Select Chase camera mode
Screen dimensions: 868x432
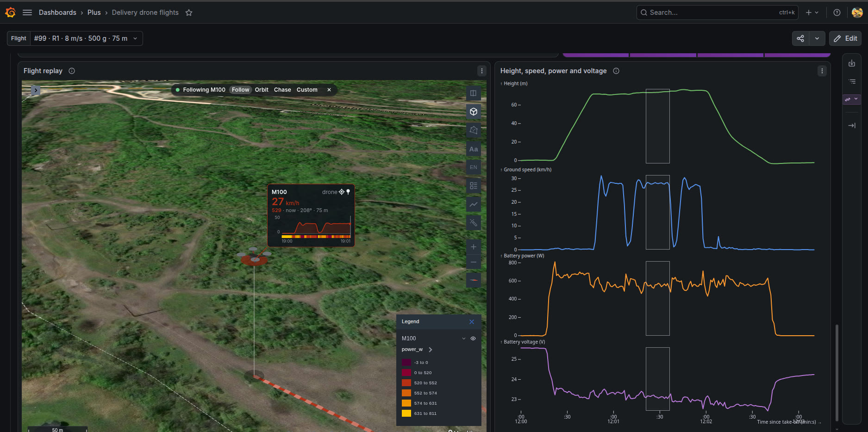tap(282, 90)
